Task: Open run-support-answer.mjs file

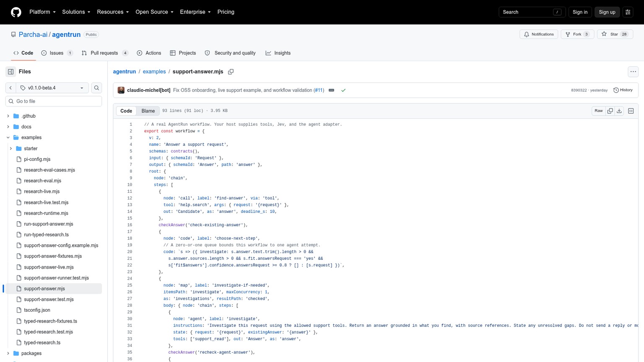Action: [x=49, y=224]
